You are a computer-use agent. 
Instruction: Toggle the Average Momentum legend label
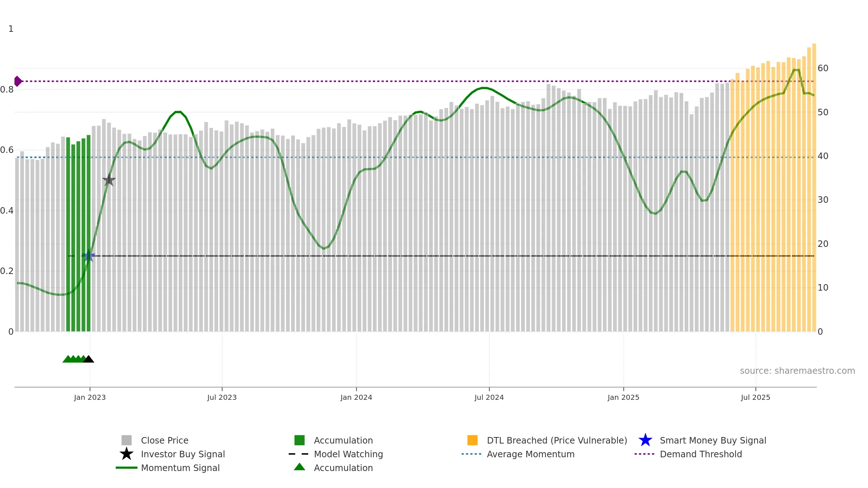click(x=531, y=454)
